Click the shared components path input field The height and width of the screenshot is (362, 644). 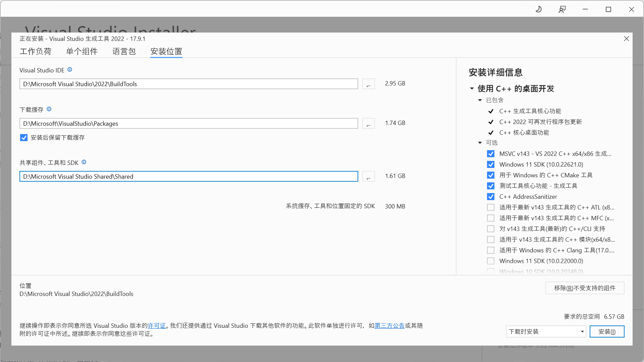coord(189,177)
